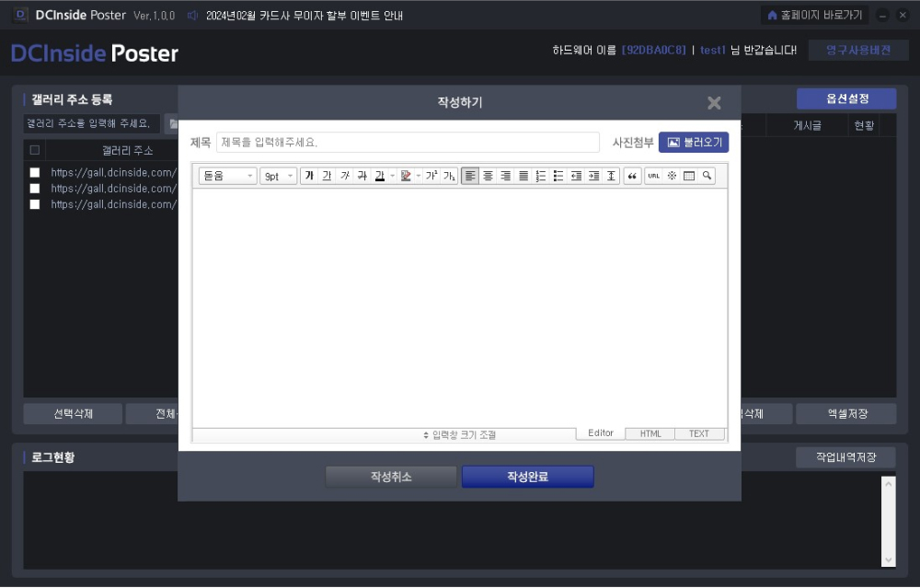Screen dimensions: 920x588
Task: Check the first gallery URL checkbox
Action: pyautogui.click(x=35, y=172)
